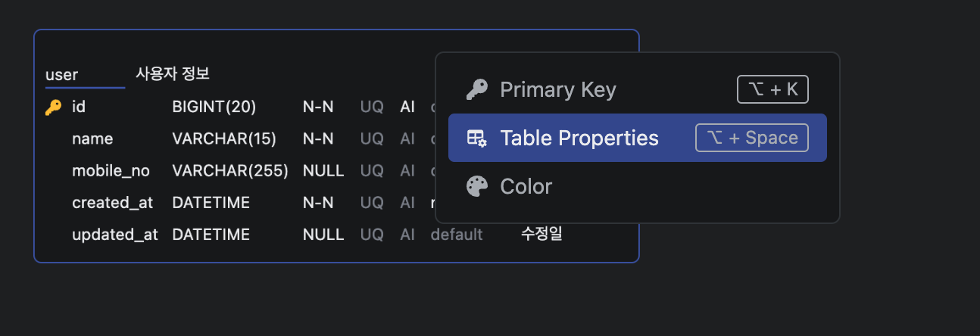Click the primary key icon beside id
Image resolution: width=980 pixels, height=336 pixels.
[x=53, y=107]
